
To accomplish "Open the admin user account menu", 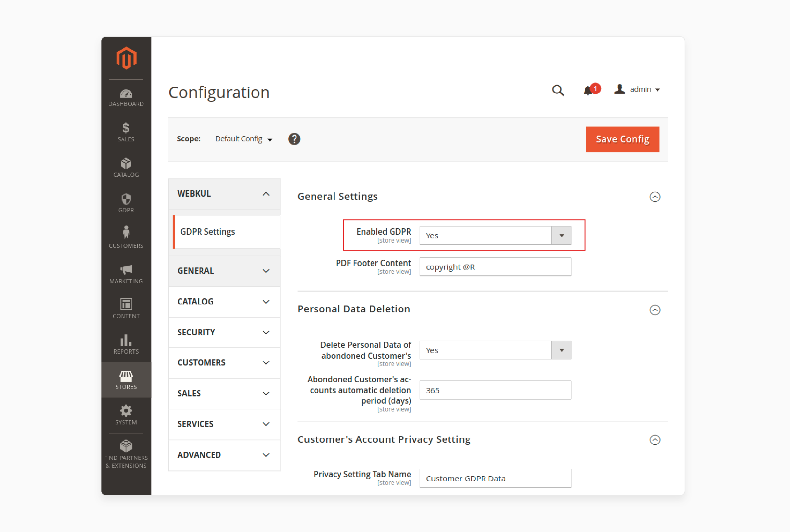I will point(637,89).
